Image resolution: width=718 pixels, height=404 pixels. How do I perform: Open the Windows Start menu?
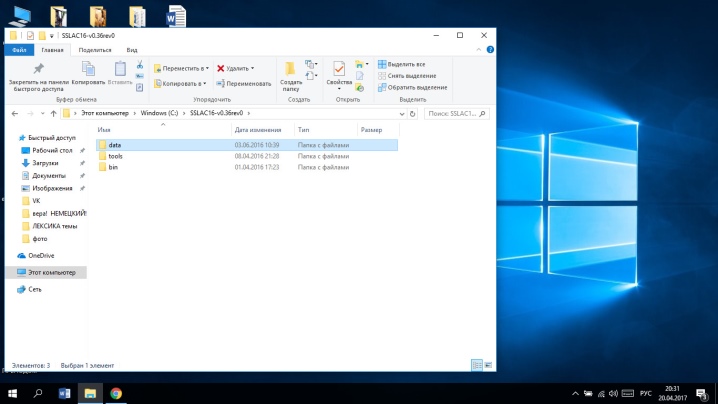click(x=12, y=393)
